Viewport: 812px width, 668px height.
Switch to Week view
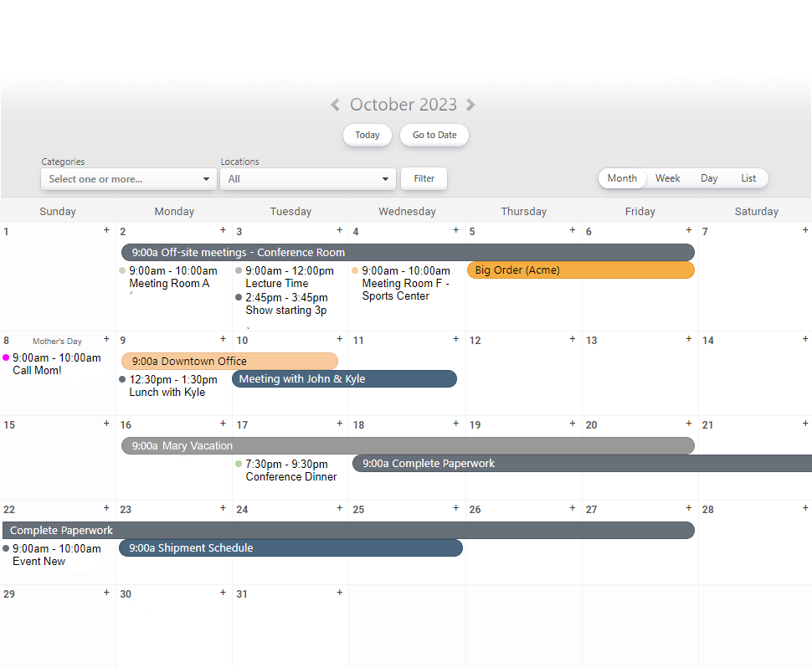tap(667, 178)
